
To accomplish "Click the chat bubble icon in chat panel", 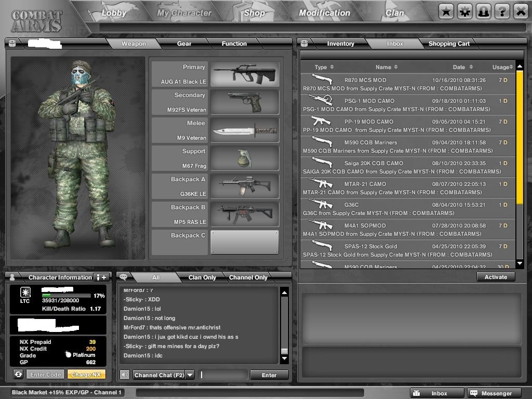I will click(123, 277).
